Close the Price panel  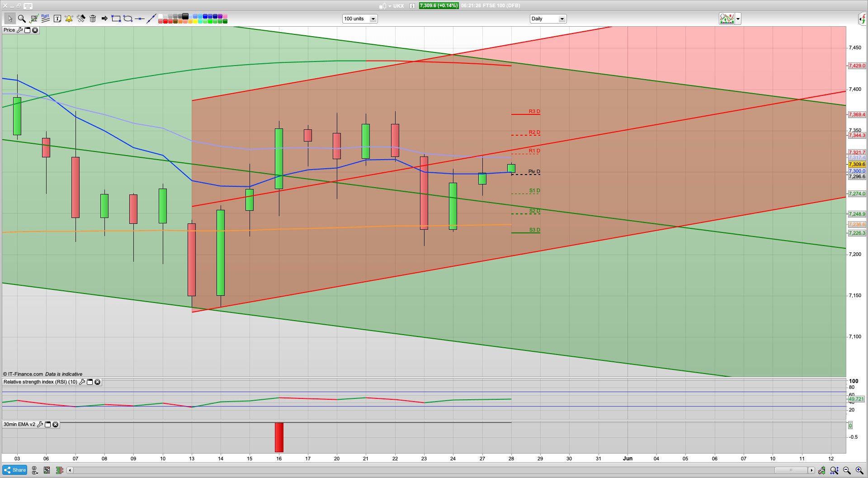(35, 30)
